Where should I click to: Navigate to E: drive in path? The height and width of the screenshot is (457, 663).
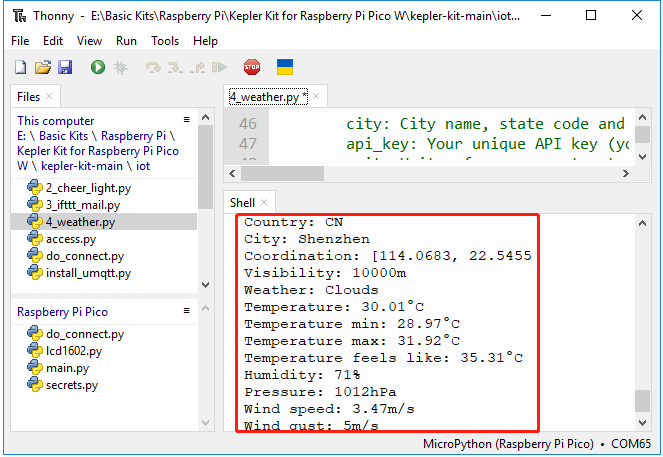pos(22,136)
